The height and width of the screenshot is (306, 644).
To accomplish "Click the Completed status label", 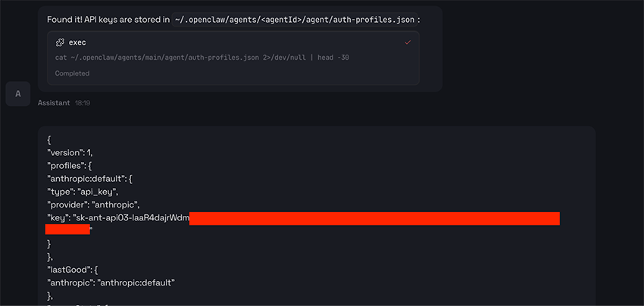I will [x=72, y=73].
